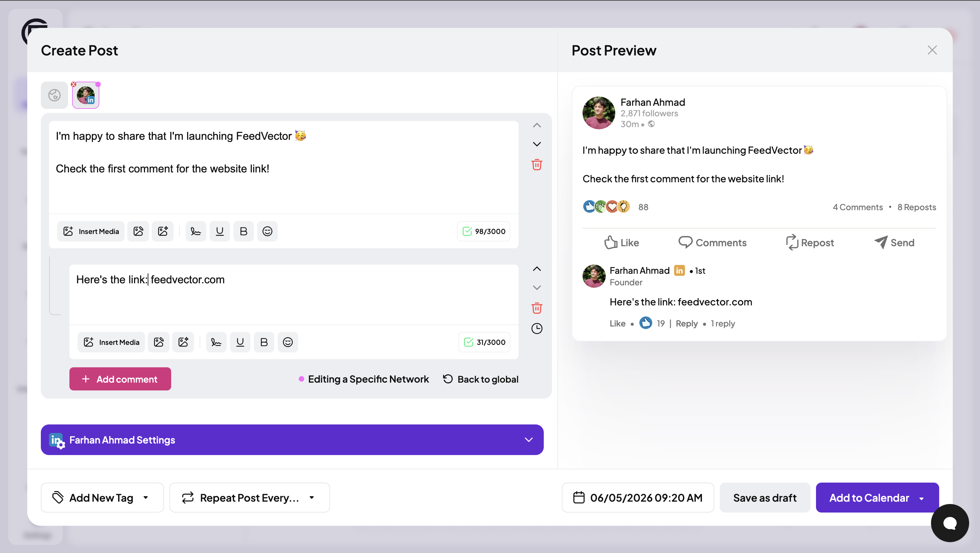
Task: Open the Repeat Post Every dropdown
Action: 249,498
